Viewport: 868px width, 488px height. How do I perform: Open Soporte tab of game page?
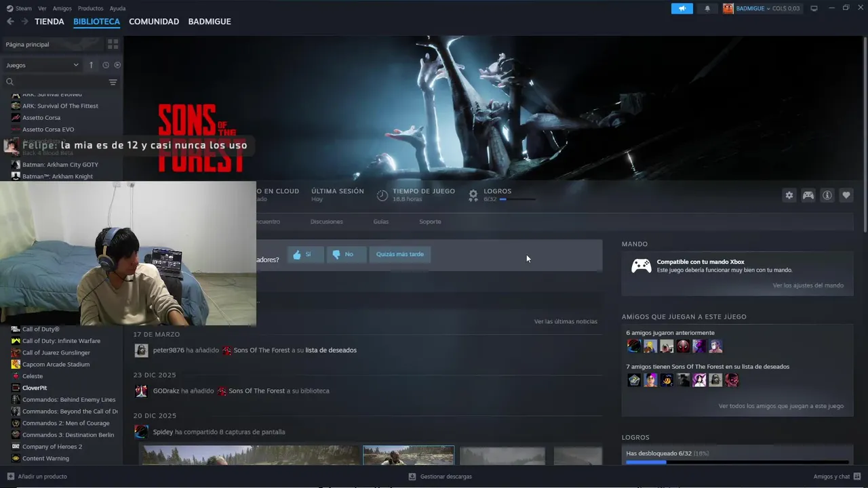pos(430,222)
